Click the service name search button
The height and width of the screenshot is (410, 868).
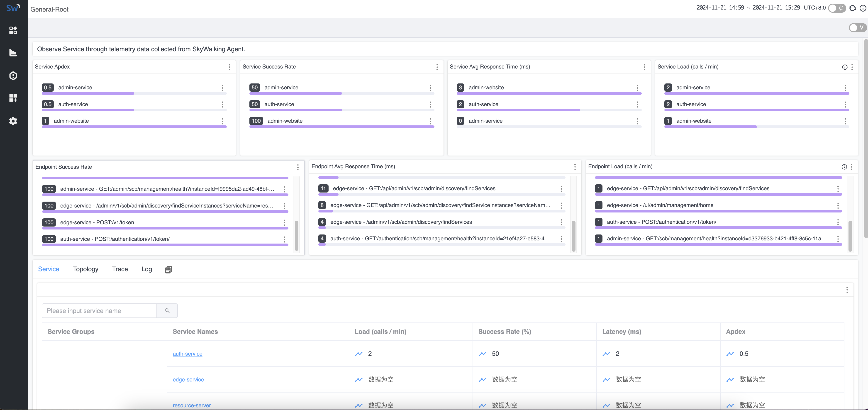pos(167,311)
